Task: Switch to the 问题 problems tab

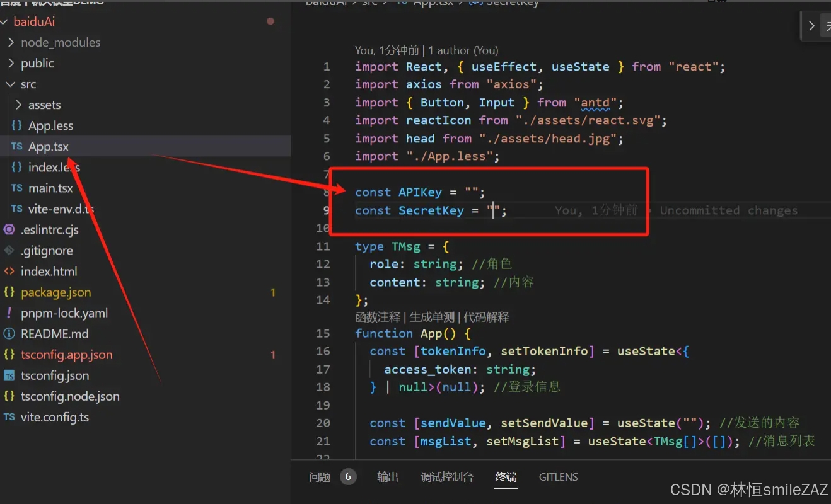Action: coord(320,477)
